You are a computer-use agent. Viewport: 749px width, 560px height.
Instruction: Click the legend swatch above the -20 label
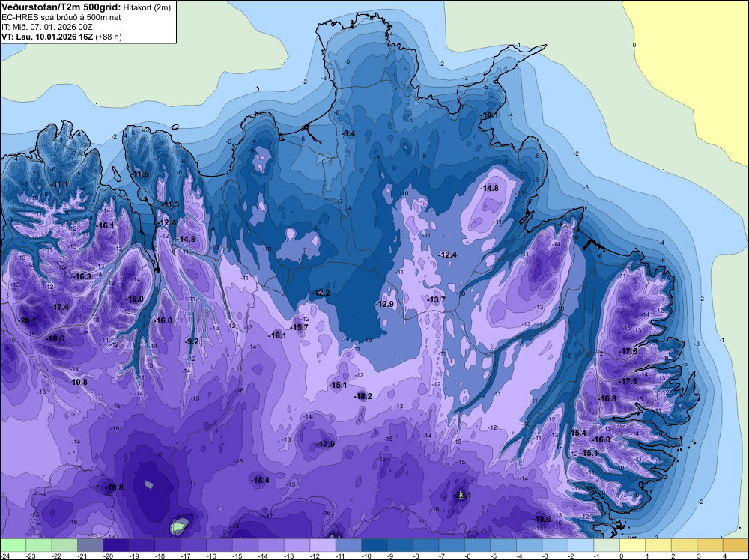116,545
